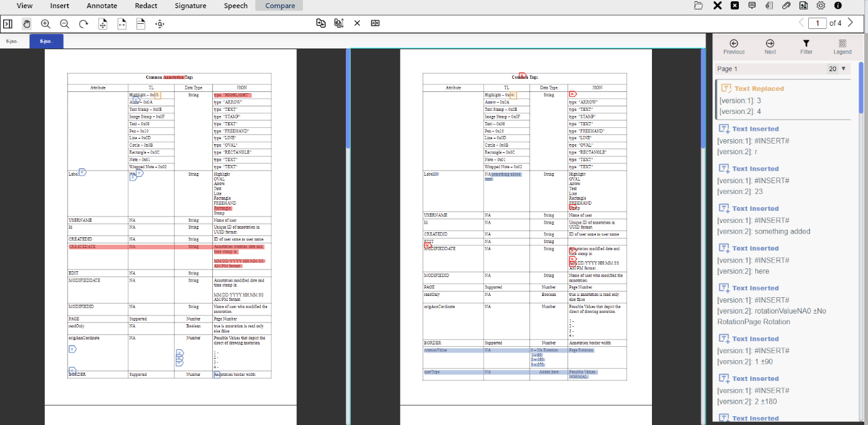This screenshot has height=425, width=868.
Task: Open the comments panel icon
Action: pos(752,6)
